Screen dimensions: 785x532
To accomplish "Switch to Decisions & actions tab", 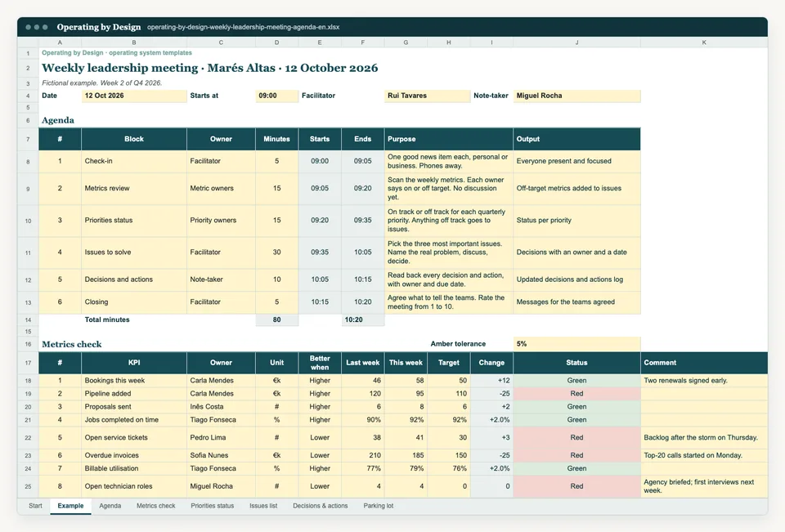I will click(321, 506).
